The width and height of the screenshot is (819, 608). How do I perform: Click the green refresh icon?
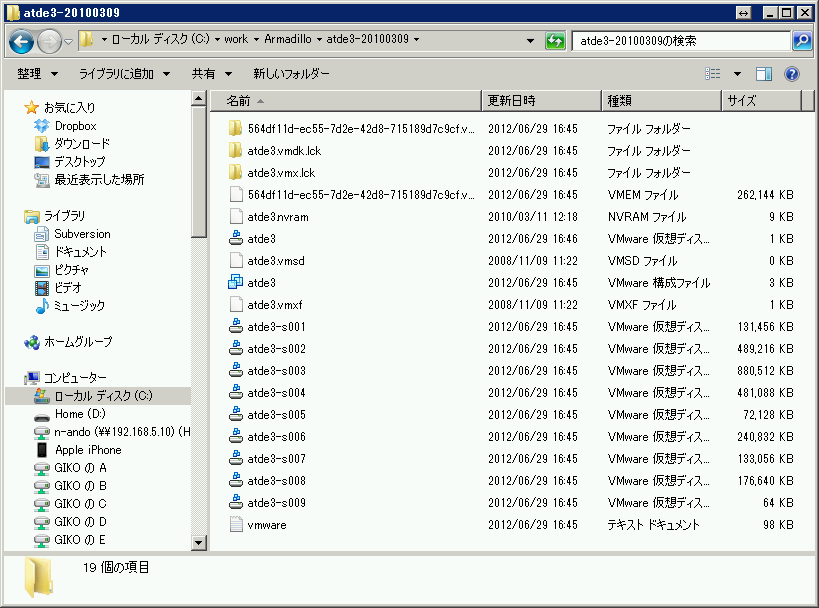point(555,41)
